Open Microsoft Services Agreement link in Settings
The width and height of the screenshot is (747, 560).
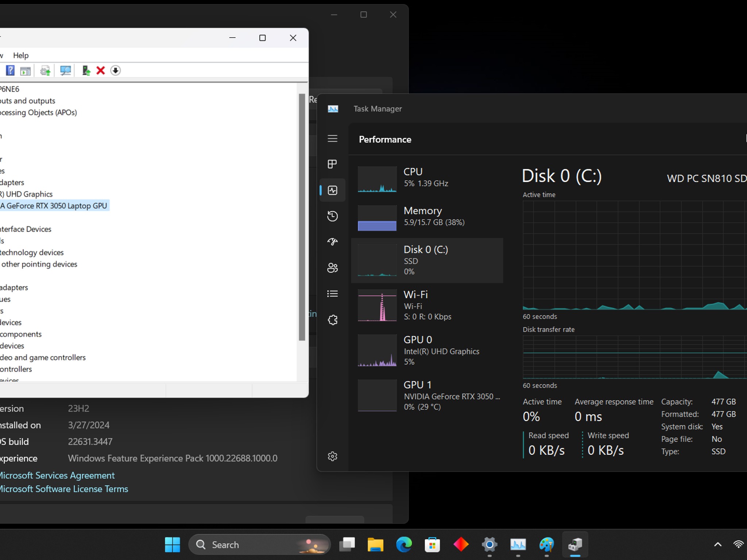click(x=57, y=475)
